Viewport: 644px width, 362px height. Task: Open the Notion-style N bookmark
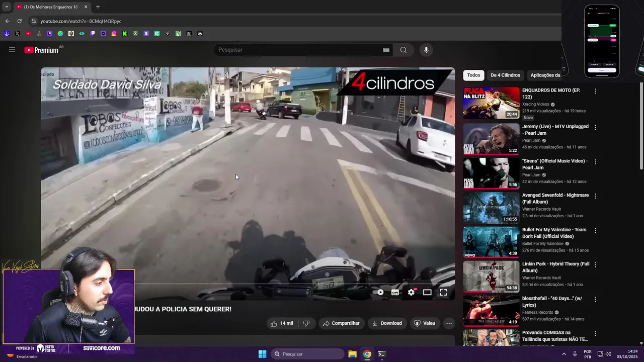(179, 34)
